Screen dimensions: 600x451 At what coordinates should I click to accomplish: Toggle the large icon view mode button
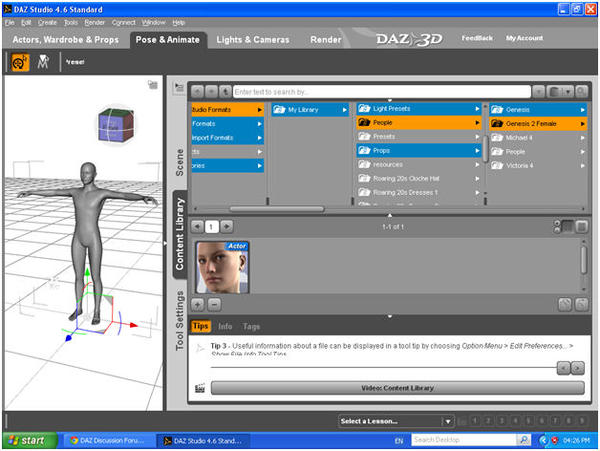582,226
